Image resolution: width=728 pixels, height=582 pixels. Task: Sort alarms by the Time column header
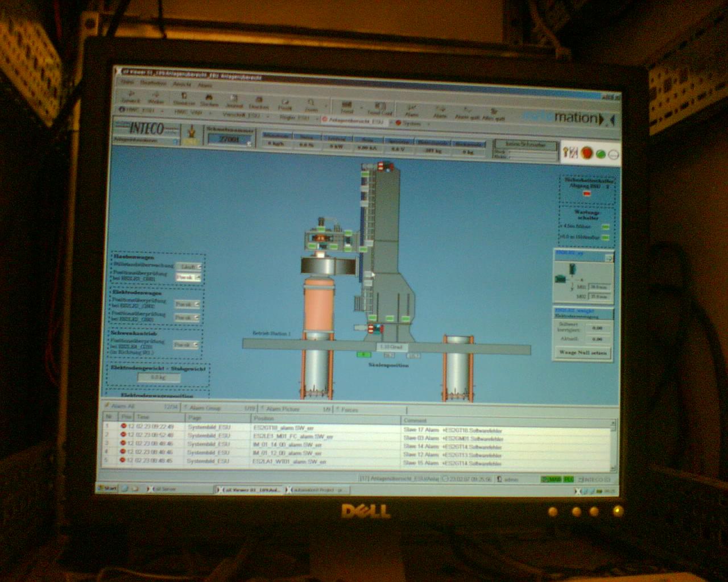[x=159, y=417]
